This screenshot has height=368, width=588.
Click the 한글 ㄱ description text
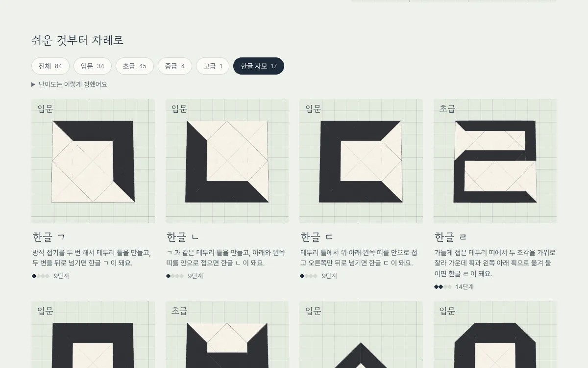click(92, 258)
